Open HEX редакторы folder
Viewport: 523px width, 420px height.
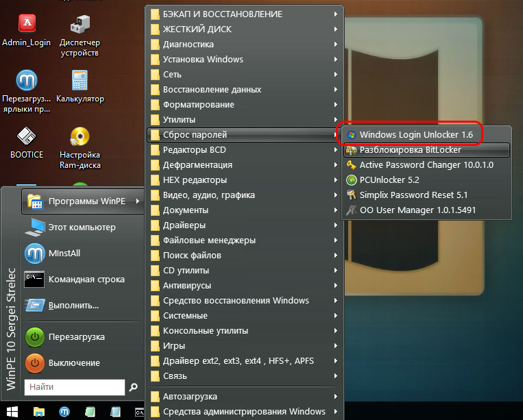coord(245,180)
